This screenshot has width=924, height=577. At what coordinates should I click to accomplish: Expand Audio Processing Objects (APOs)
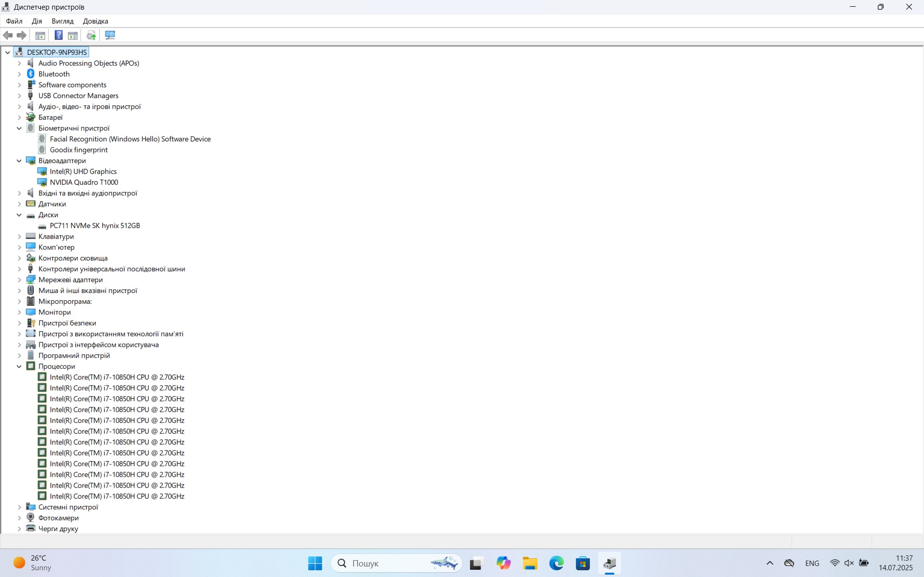tap(19, 63)
